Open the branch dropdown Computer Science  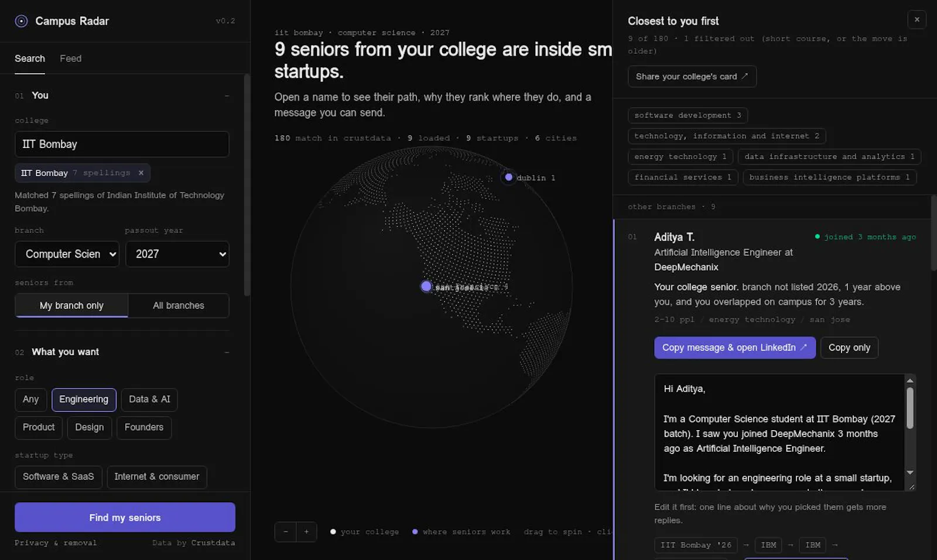67,254
